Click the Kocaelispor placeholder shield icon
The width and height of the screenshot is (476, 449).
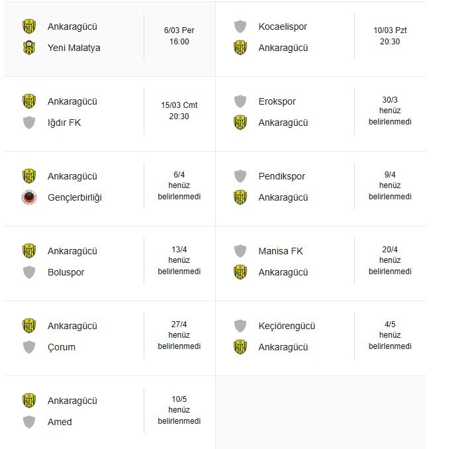(240, 26)
